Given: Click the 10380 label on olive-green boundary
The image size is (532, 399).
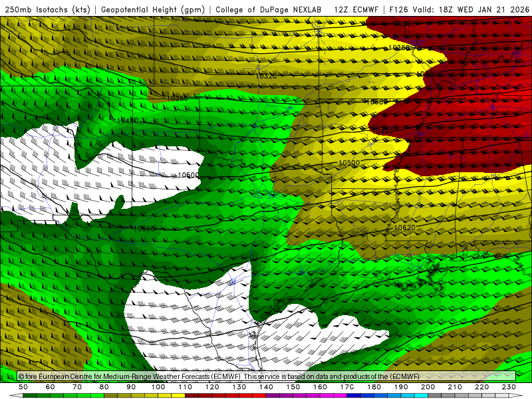Looking at the screenshot, I should [x=177, y=98].
